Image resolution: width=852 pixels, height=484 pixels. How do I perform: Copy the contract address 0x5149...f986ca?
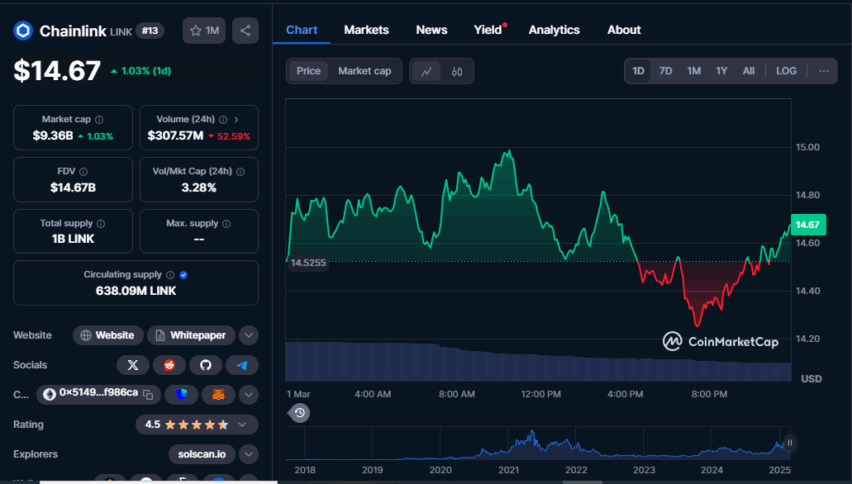click(x=148, y=394)
